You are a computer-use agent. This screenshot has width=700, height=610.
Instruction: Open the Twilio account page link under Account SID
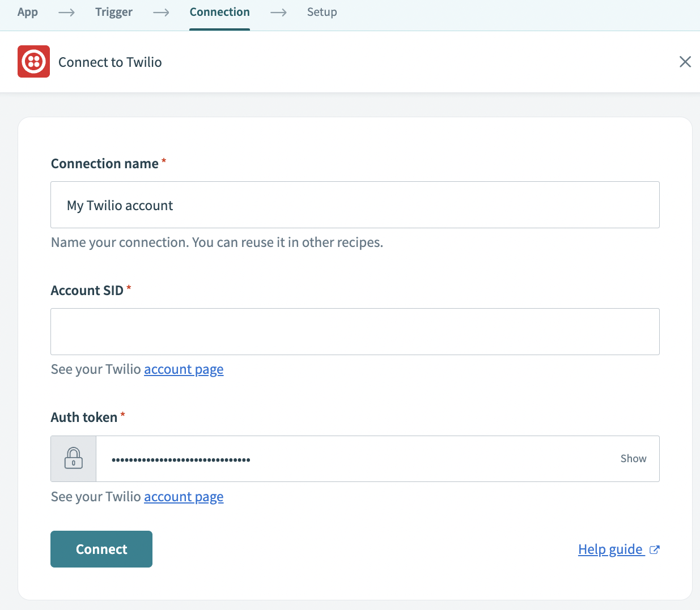[184, 369]
